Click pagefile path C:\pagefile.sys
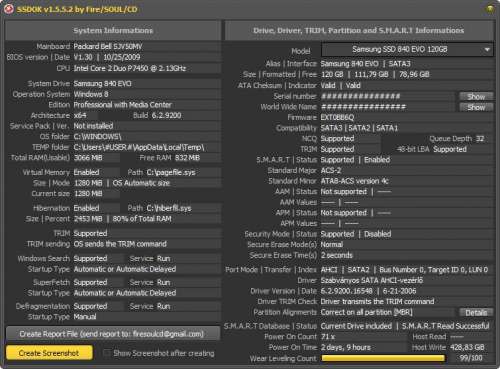Viewport: 500px width, 369px height. (171, 172)
